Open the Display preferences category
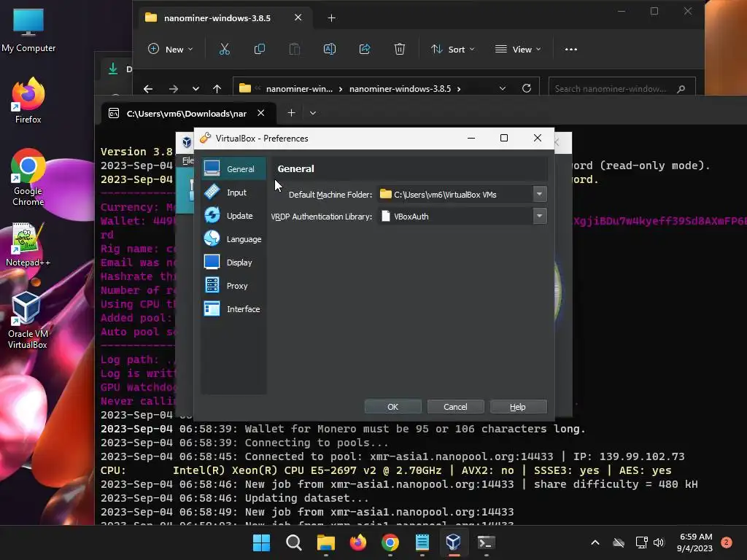This screenshot has width=747, height=560. (233, 262)
